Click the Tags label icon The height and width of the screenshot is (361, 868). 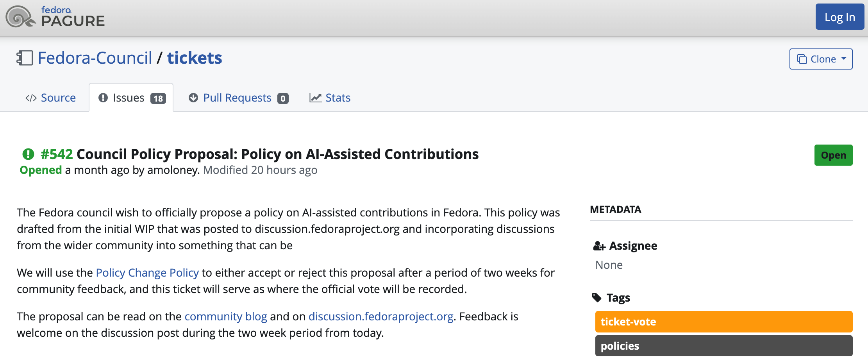[597, 298]
